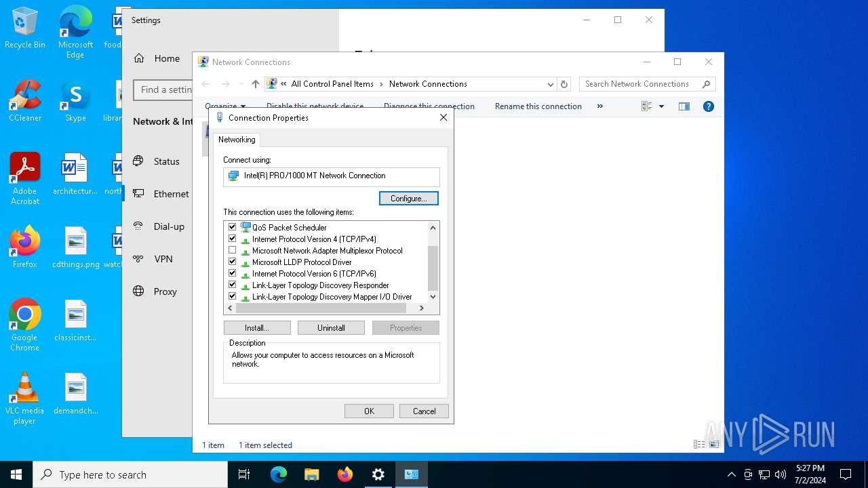Switch to details view in status bar

699,445
